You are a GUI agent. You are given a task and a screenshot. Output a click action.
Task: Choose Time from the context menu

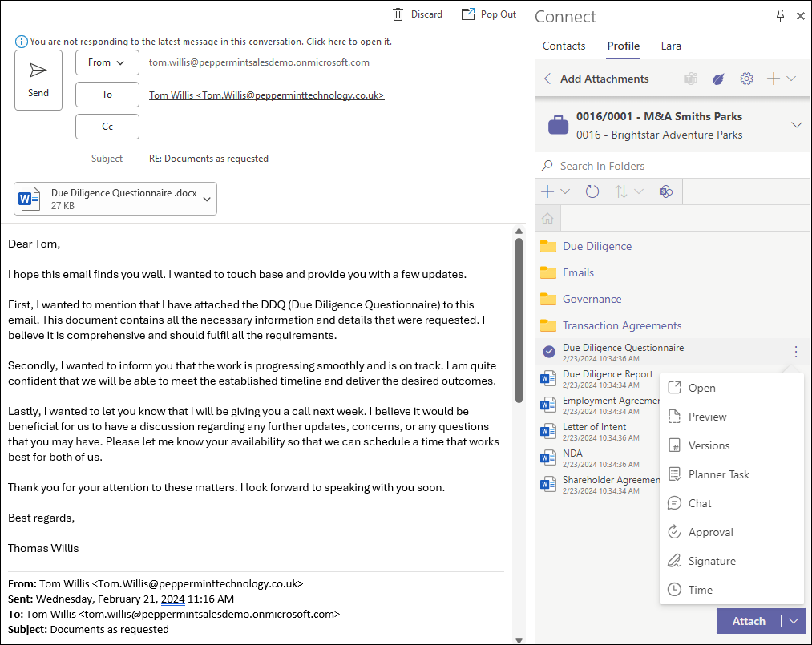732,590
